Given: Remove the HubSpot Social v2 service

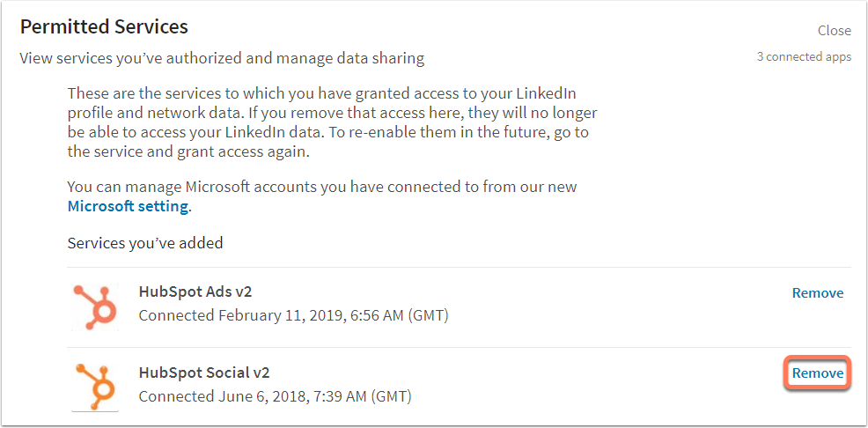Looking at the screenshot, I should click(x=817, y=373).
